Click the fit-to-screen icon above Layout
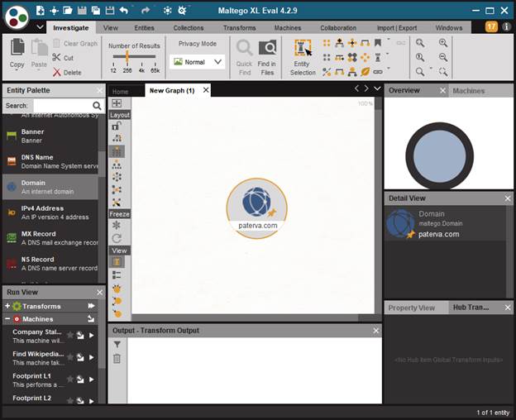516x420 pixels. (117, 103)
